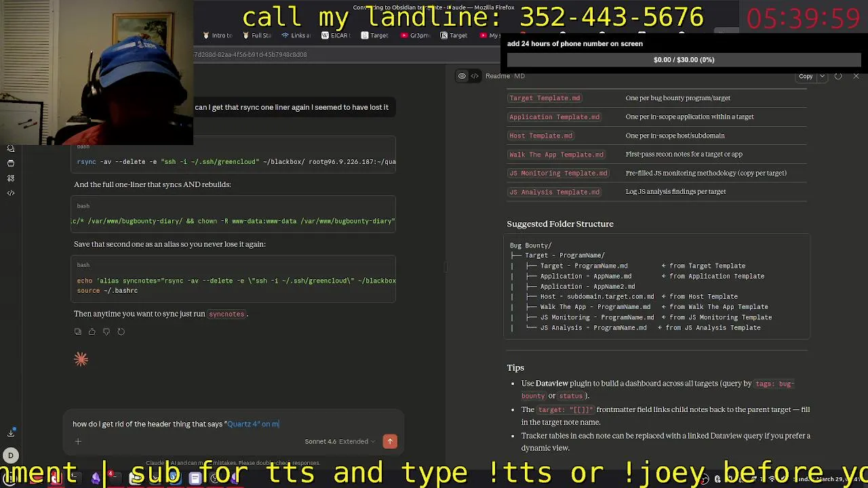This screenshot has height=488, width=868.
Task: Open the artifacts icon in the sidebar
Action: (x=11, y=178)
